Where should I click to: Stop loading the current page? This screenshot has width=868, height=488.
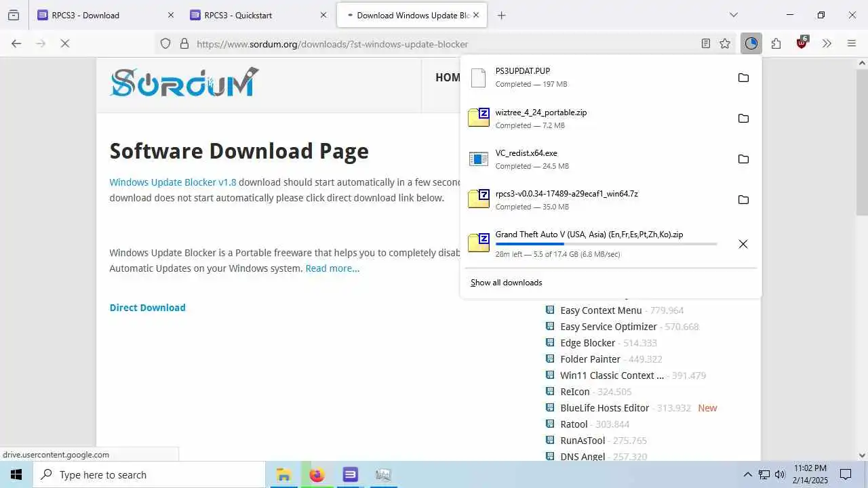click(x=65, y=43)
